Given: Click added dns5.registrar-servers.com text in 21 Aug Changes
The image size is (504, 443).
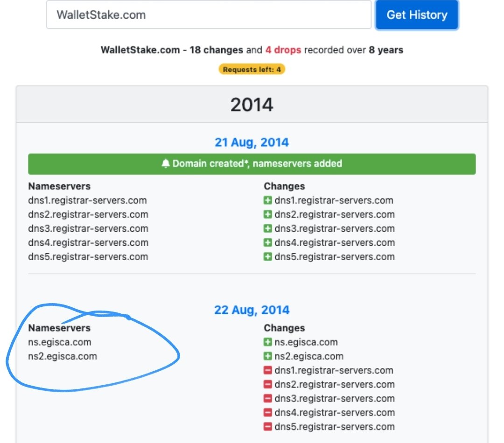Looking at the screenshot, I should [335, 256].
